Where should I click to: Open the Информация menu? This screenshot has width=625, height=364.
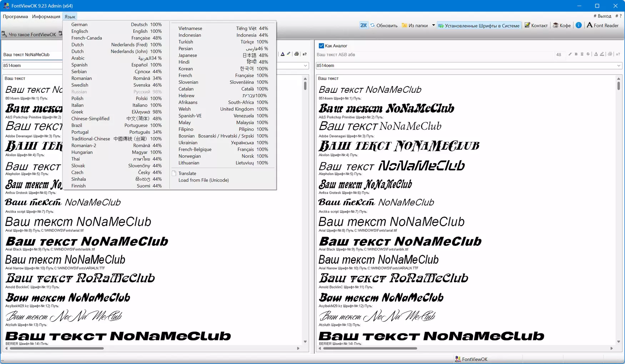tap(46, 16)
